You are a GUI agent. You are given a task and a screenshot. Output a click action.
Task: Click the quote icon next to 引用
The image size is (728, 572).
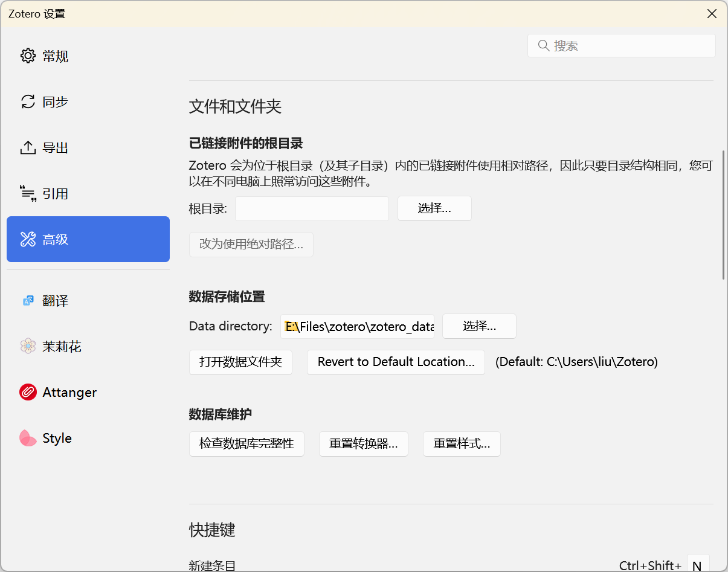(28, 193)
